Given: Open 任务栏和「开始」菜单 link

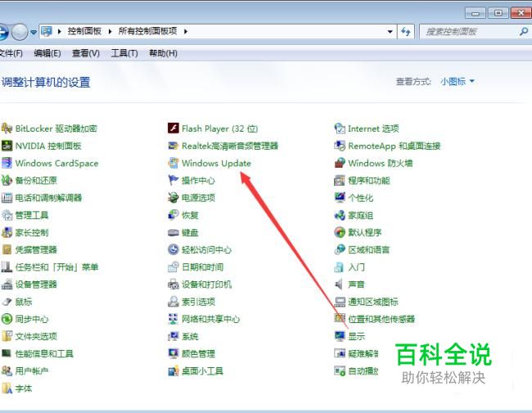Looking at the screenshot, I should 56,267.
